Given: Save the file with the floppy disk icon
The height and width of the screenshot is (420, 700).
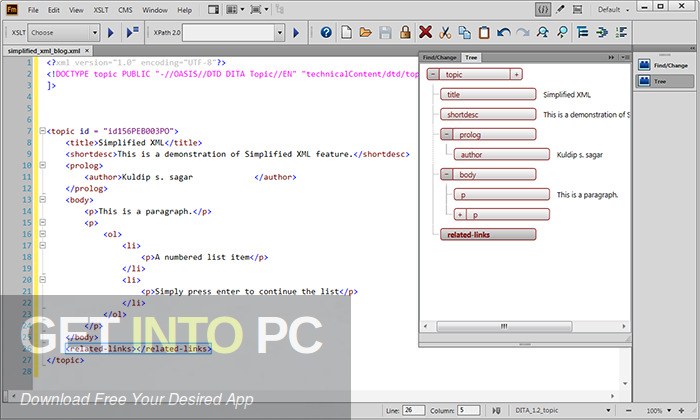Looking at the screenshot, I should (x=385, y=32).
